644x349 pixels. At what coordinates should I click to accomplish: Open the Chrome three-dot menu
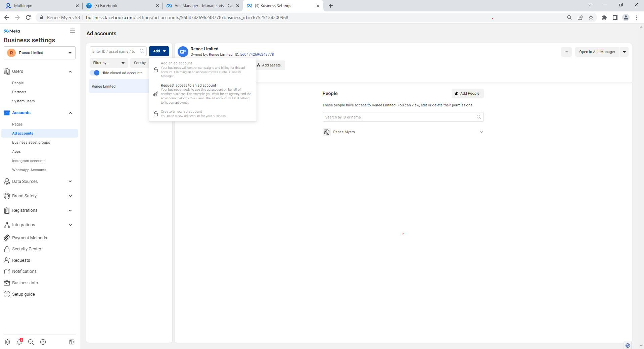(637, 17)
